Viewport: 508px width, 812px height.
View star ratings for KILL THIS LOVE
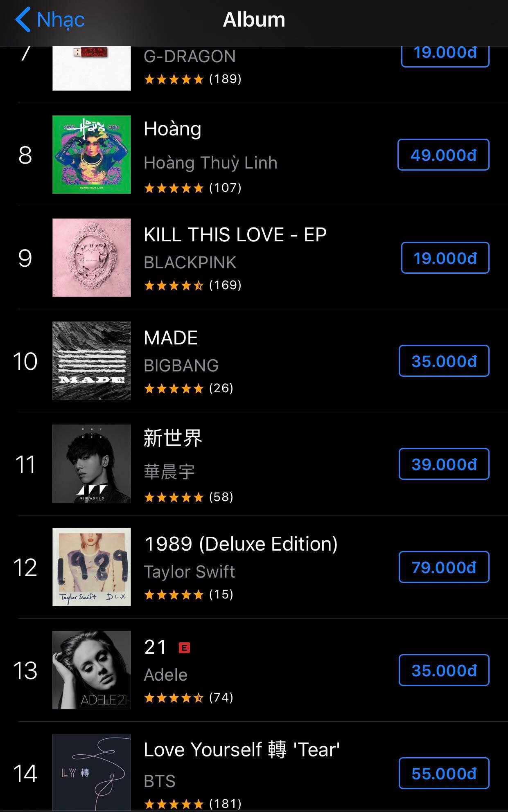192,285
